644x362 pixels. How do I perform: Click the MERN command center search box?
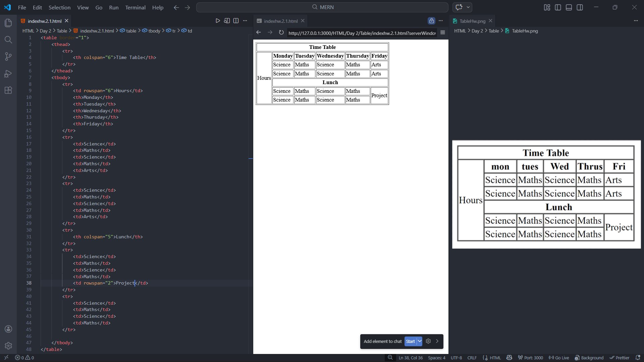[x=322, y=7]
